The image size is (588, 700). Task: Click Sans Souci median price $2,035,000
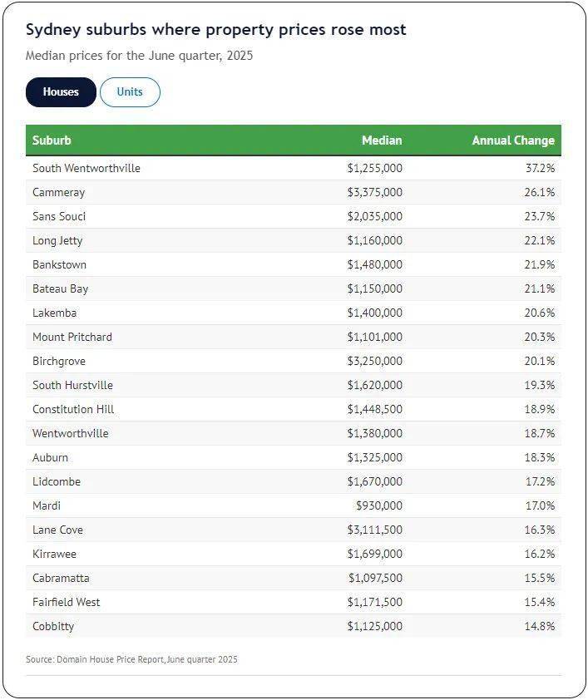coord(374,216)
